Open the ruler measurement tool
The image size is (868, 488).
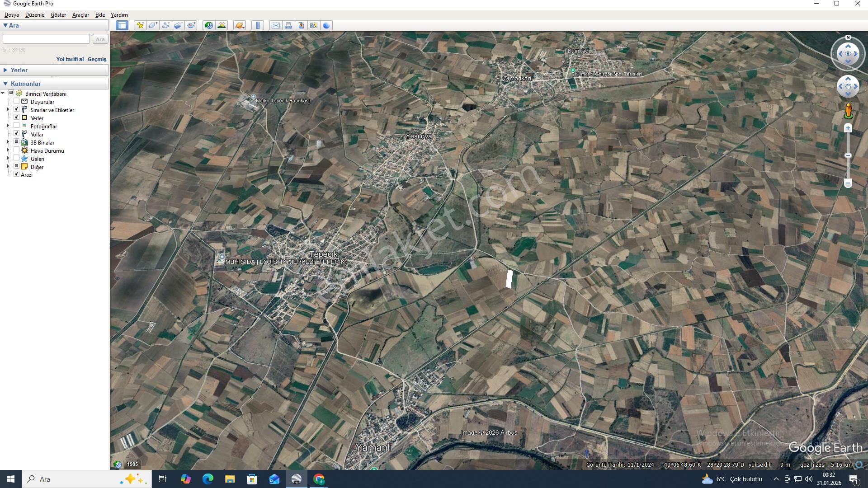tap(258, 25)
